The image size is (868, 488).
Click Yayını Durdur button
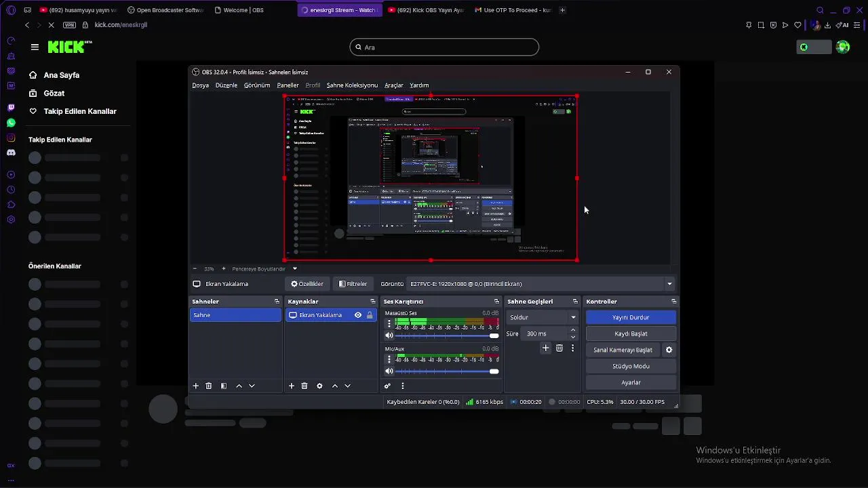pos(631,317)
